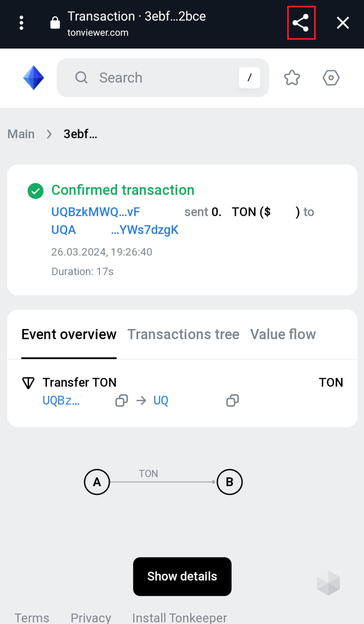Viewport: 364px width, 624px height.
Task: Tap the lock site security icon
Action: click(x=55, y=23)
